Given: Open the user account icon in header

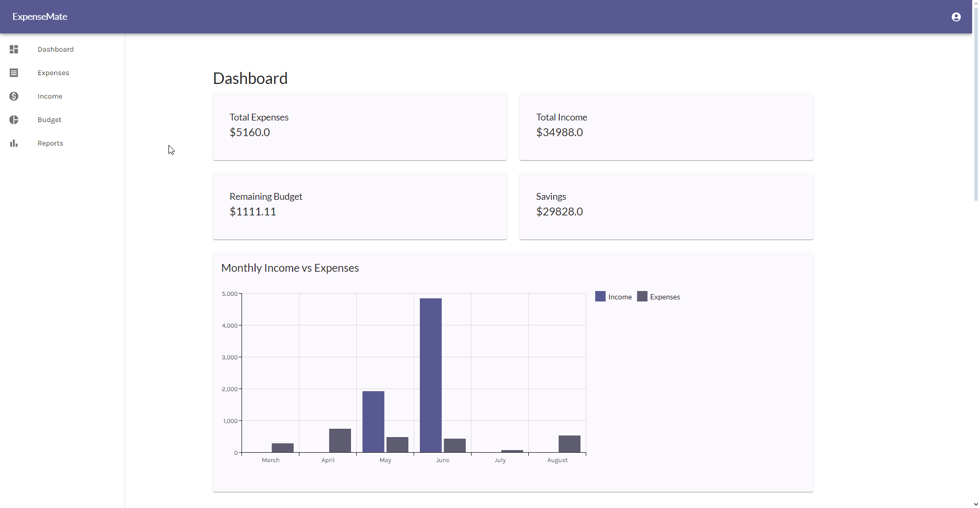Looking at the screenshot, I should [x=956, y=17].
